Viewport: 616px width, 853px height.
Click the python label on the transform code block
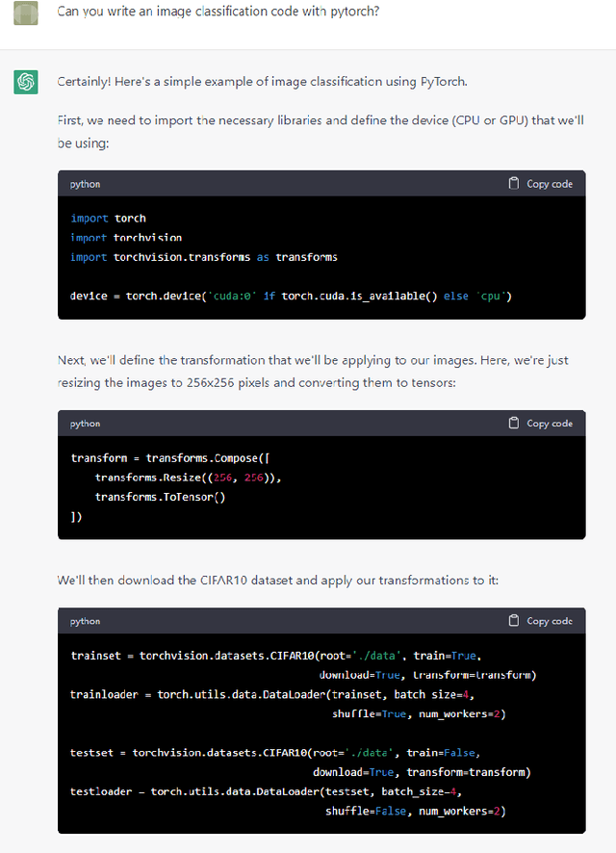(x=85, y=424)
